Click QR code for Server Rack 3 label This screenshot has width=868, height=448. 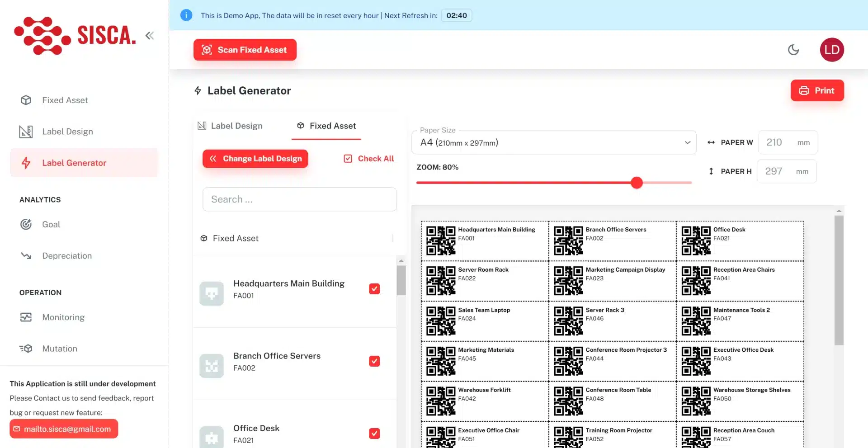point(569,321)
